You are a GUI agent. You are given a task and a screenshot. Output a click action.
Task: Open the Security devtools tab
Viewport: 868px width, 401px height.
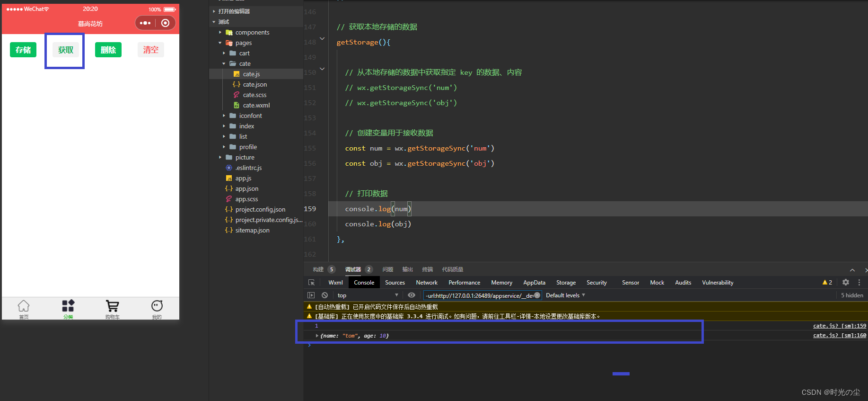pyautogui.click(x=596, y=283)
